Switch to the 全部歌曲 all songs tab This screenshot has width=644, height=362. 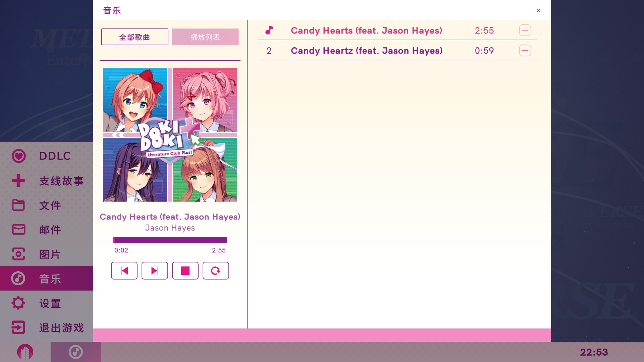[135, 37]
